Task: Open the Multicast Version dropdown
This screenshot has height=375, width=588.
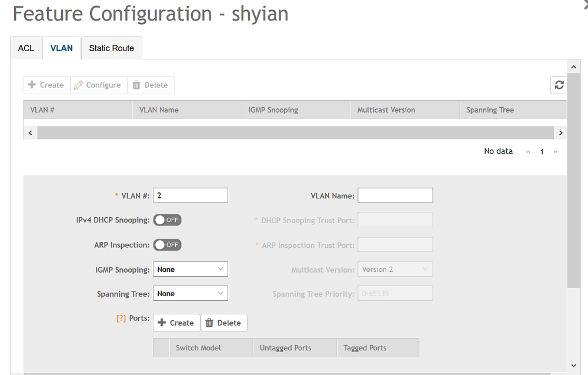Action: click(395, 269)
